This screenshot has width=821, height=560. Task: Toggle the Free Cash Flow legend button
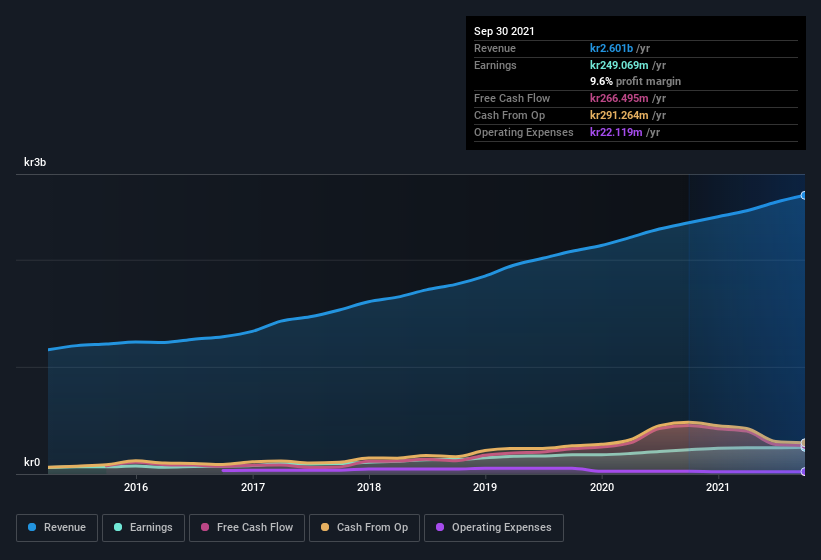tap(247, 528)
